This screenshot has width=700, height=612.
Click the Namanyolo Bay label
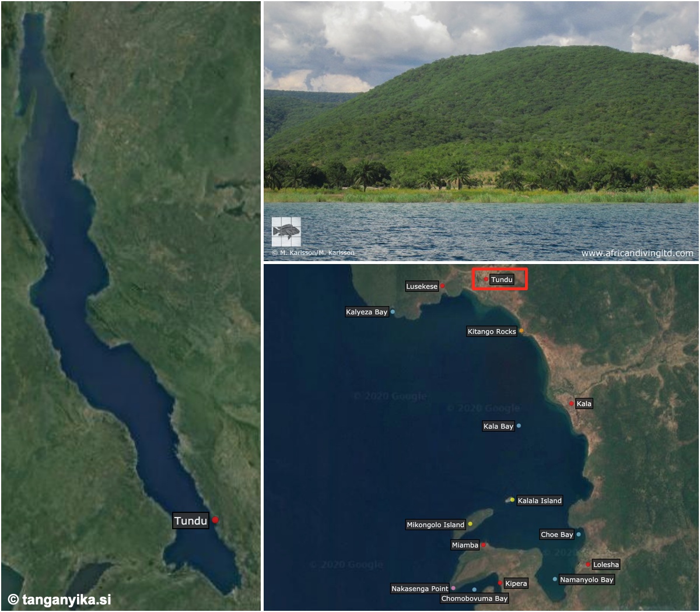tap(587, 579)
